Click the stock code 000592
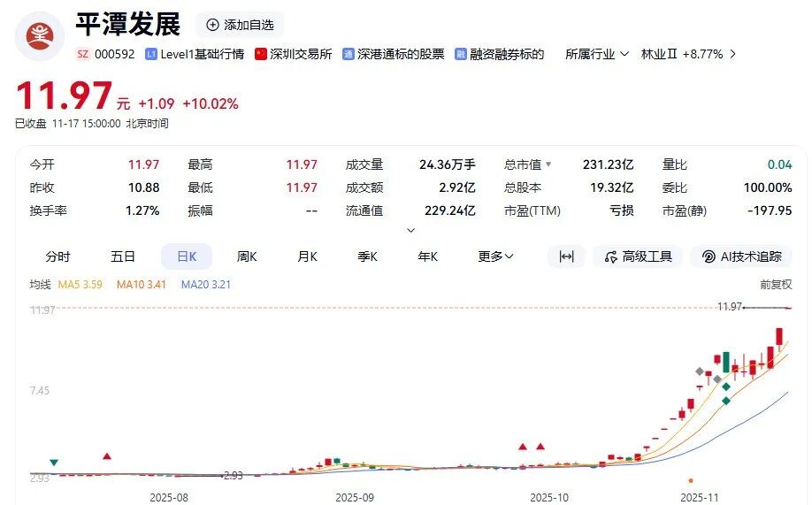Viewport: 812px width, 505px height. pos(114,54)
